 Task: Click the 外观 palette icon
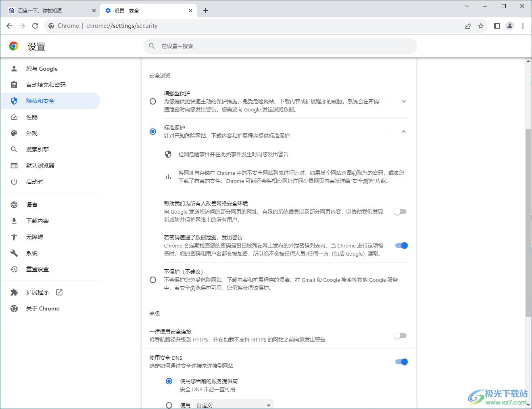pyautogui.click(x=14, y=133)
